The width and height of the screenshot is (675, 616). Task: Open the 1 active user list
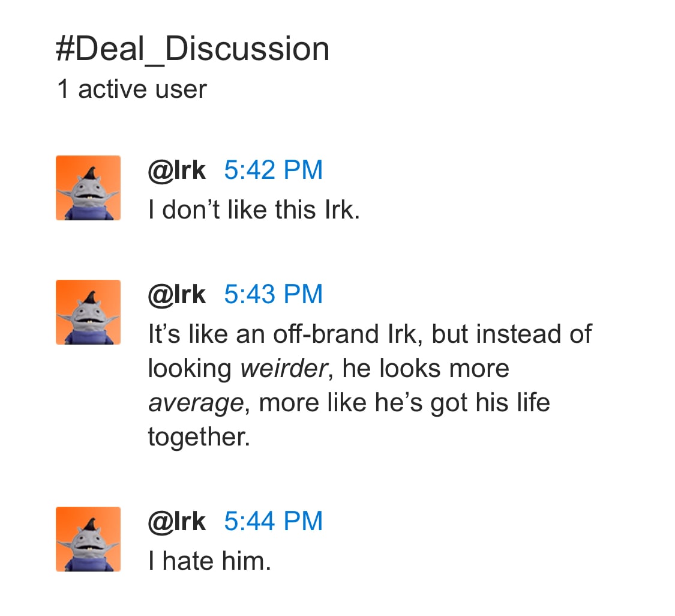point(132,89)
